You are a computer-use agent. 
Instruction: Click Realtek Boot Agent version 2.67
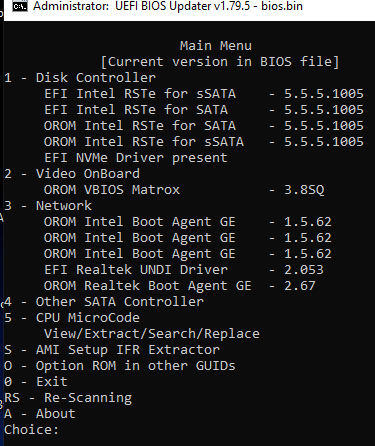click(300, 286)
